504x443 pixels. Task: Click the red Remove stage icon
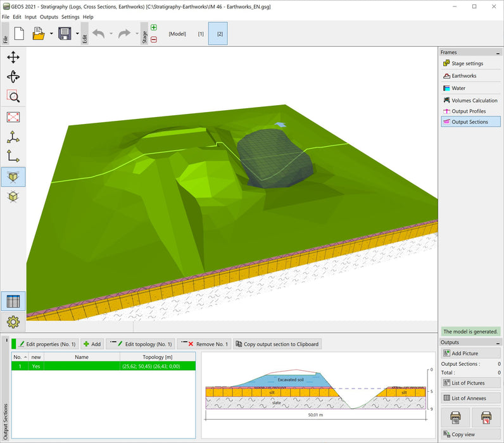(154, 39)
